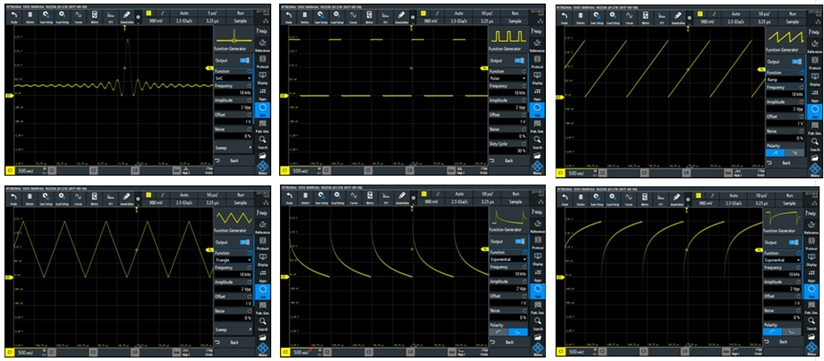The height and width of the screenshot is (361, 824).
Task: Toggle Output in the decaying Exponential screen
Action: coord(519,241)
